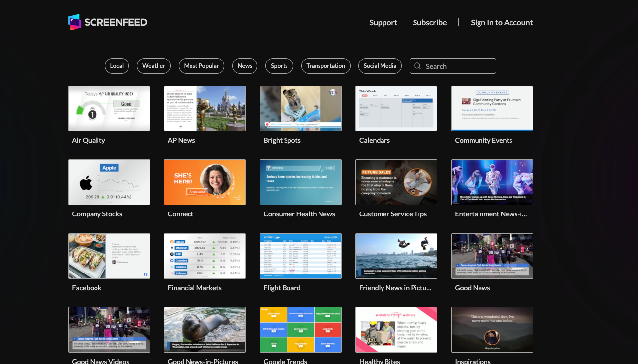The width and height of the screenshot is (638, 364).
Task: Open the Good News thumbnail
Action: pyautogui.click(x=492, y=256)
